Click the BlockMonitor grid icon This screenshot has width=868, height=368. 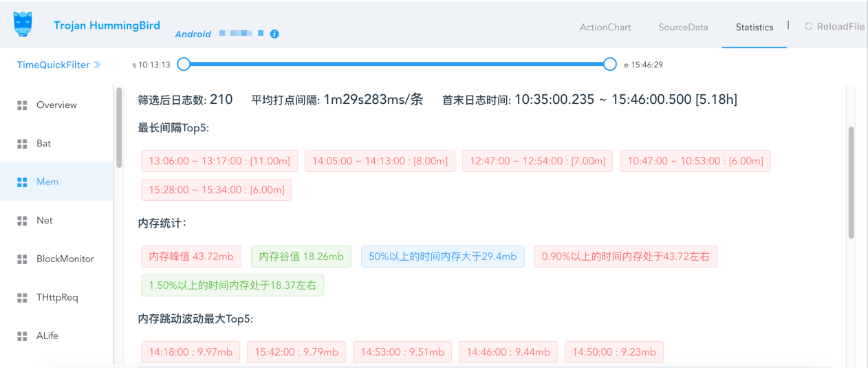point(22,259)
